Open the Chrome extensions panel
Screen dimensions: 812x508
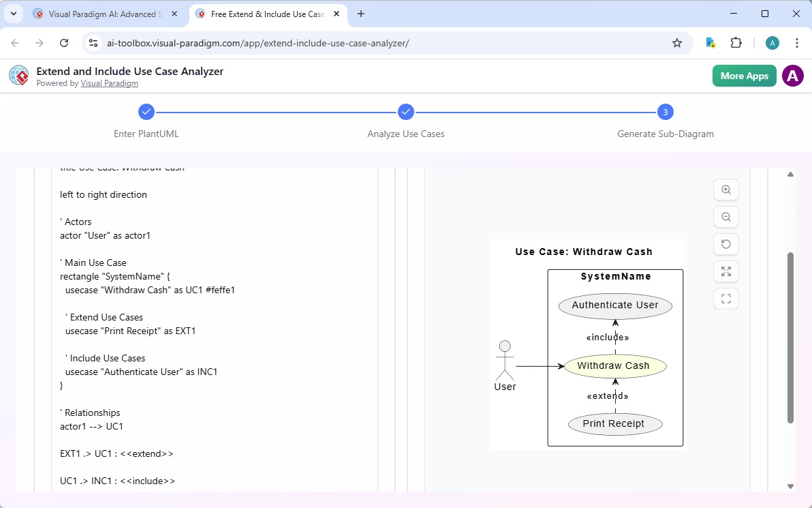click(736, 42)
